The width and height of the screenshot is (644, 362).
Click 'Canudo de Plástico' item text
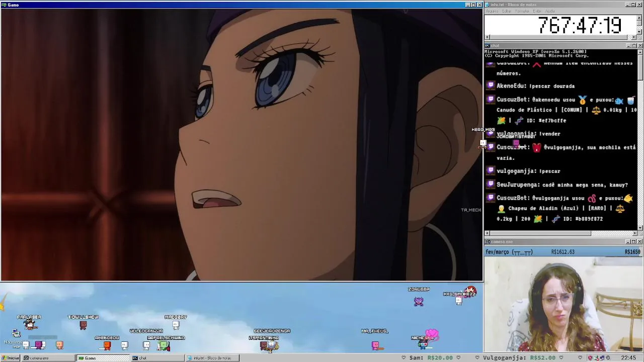[x=524, y=110]
